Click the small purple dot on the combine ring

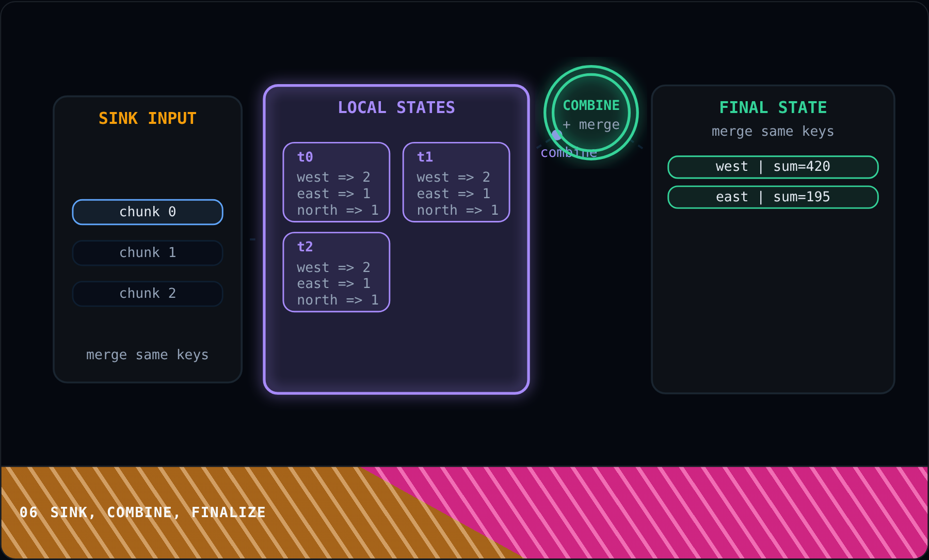[x=557, y=135]
